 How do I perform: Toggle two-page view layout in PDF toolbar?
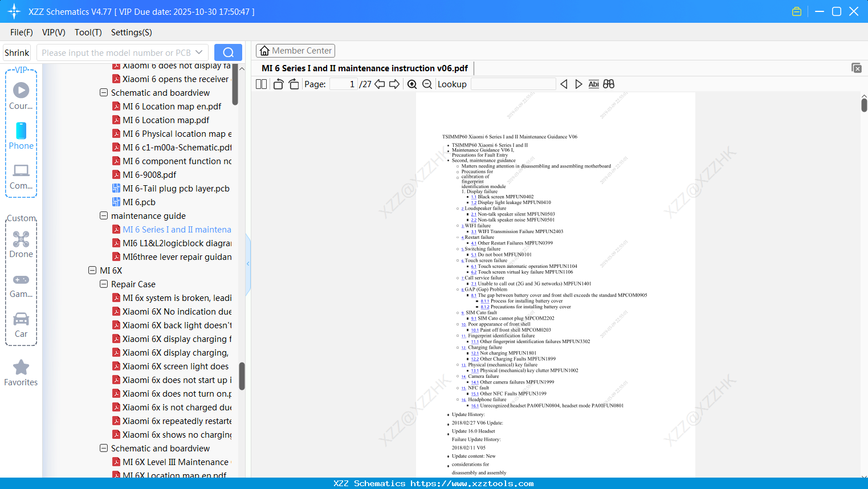pyautogui.click(x=262, y=84)
